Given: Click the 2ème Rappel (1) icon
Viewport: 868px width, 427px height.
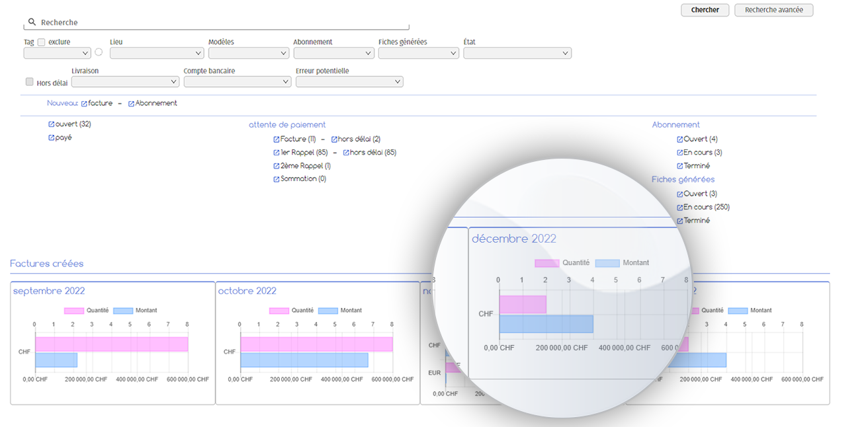Looking at the screenshot, I should click(x=277, y=166).
